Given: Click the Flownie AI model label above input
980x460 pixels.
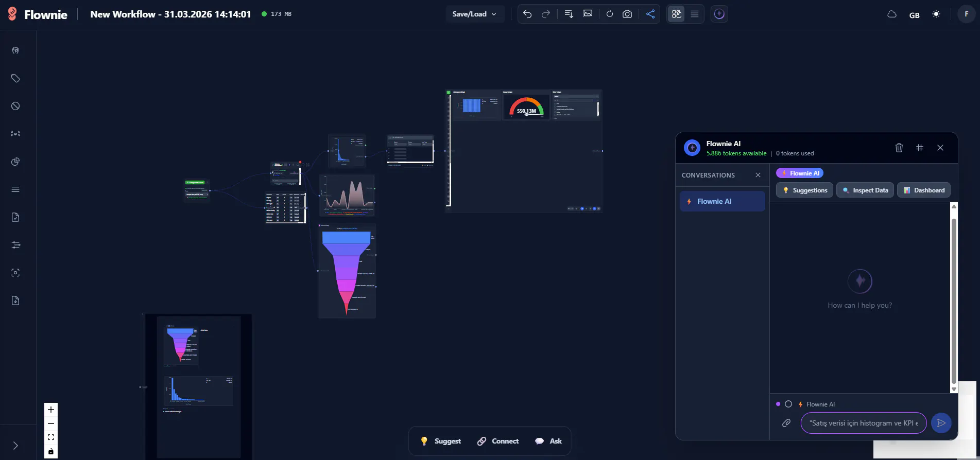Looking at the screenshot, I should pyautogui.click(x=817, y=404).
